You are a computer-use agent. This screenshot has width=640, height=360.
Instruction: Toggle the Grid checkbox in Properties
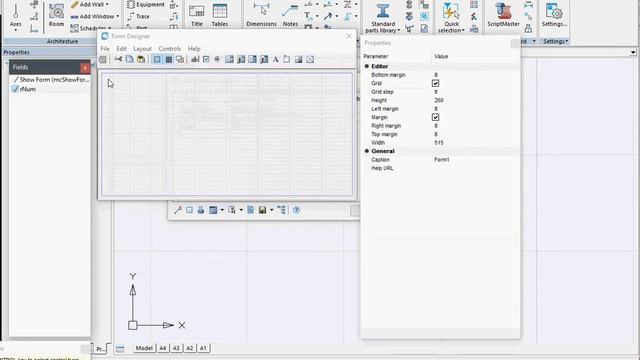[x=436, y=83]
